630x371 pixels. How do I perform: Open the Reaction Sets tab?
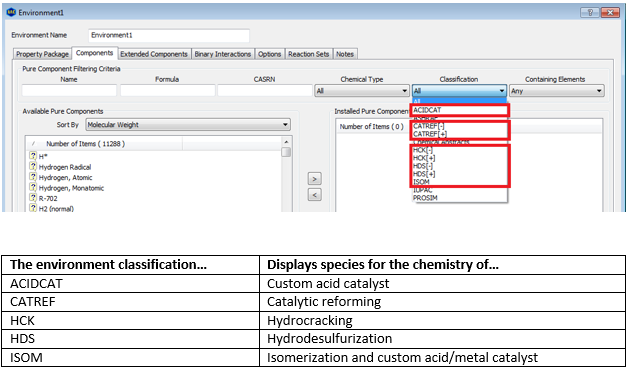point(309,54)
